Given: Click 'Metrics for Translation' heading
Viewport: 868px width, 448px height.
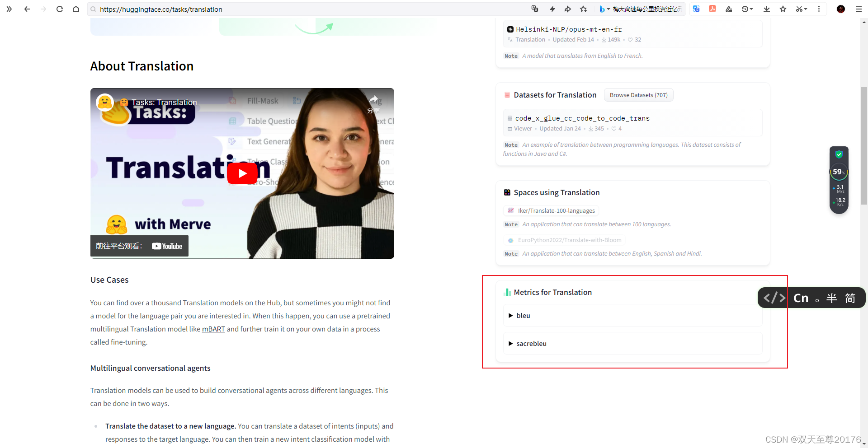Looking at the screenshot, I should 552,292.
